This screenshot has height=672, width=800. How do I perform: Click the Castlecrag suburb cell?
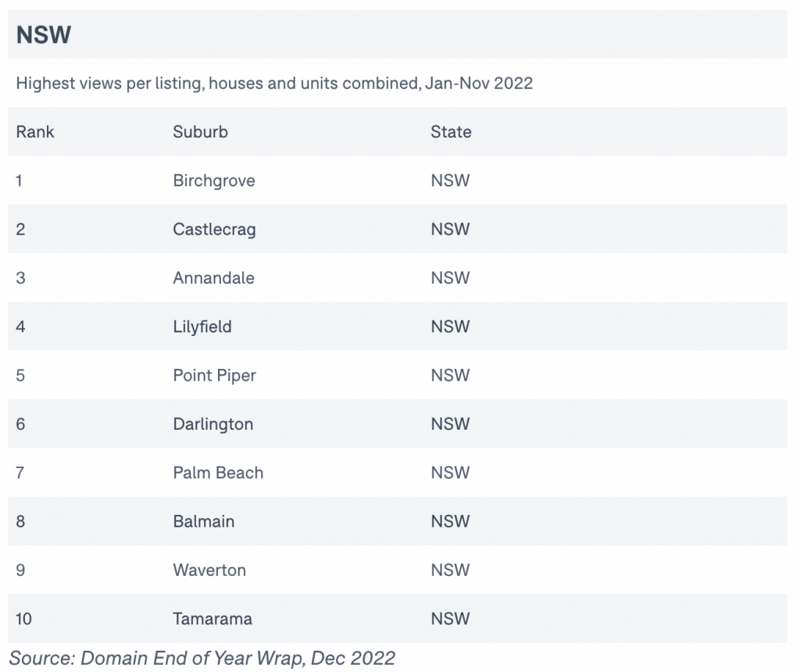[214, 229]
